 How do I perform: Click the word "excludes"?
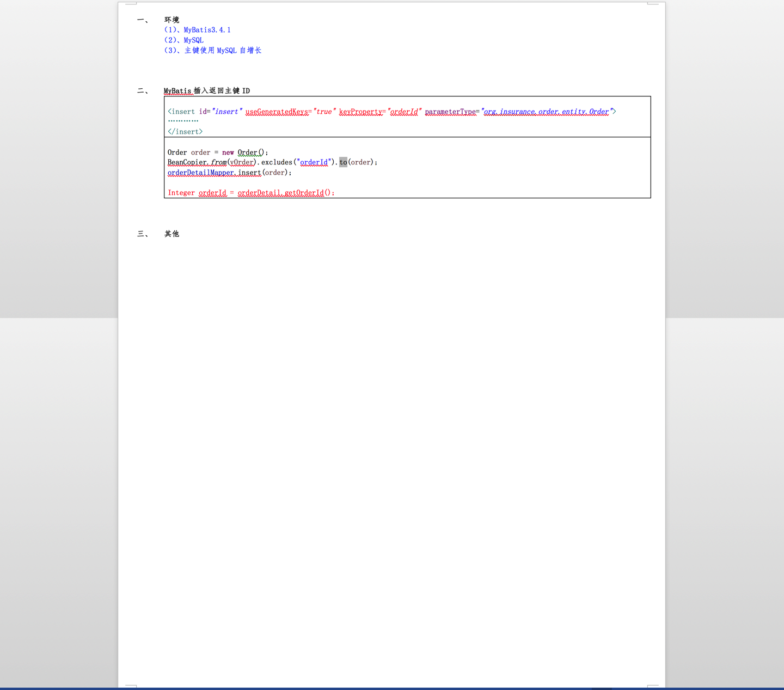point(277,162)
